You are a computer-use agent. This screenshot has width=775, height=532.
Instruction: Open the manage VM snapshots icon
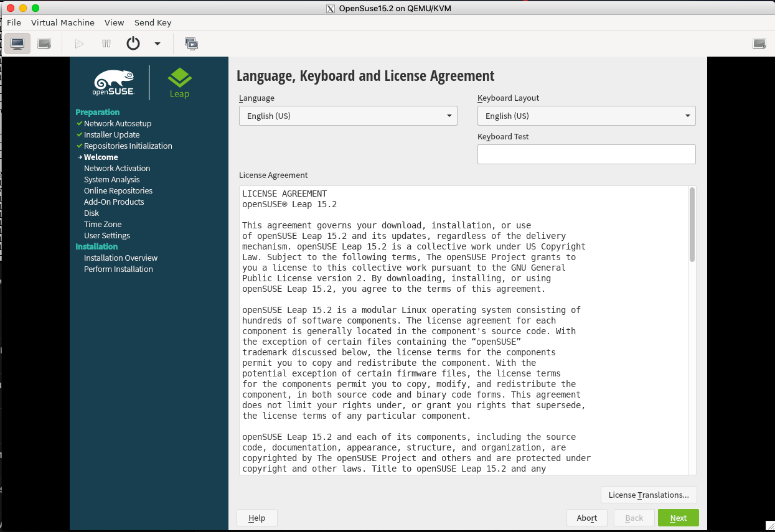192,44
